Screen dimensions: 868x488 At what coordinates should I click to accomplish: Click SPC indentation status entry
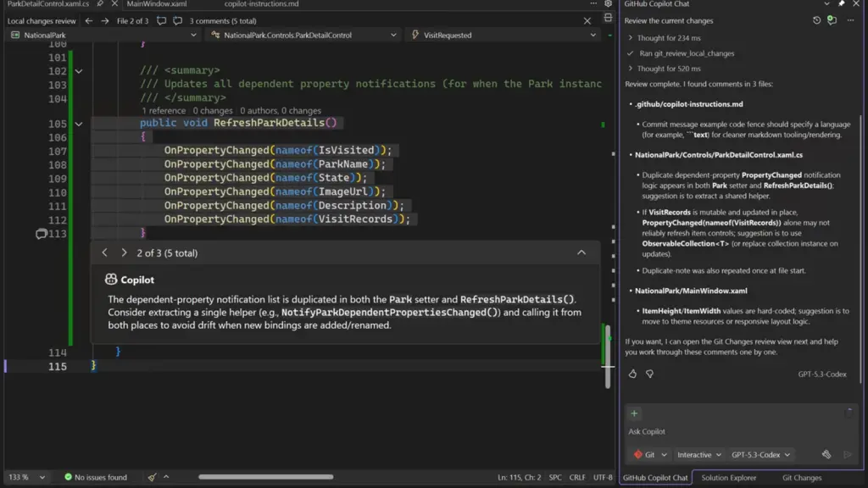pyautogui.click(x=555, y=477)
